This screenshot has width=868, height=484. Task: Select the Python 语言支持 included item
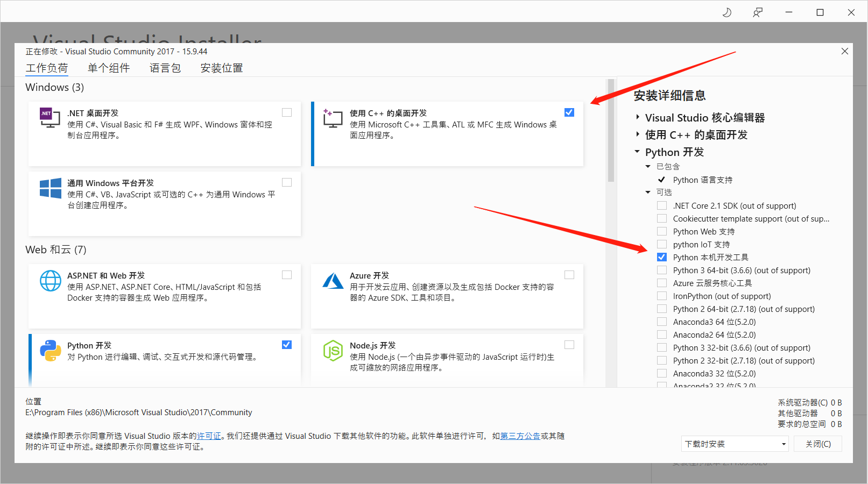[703, 180]
